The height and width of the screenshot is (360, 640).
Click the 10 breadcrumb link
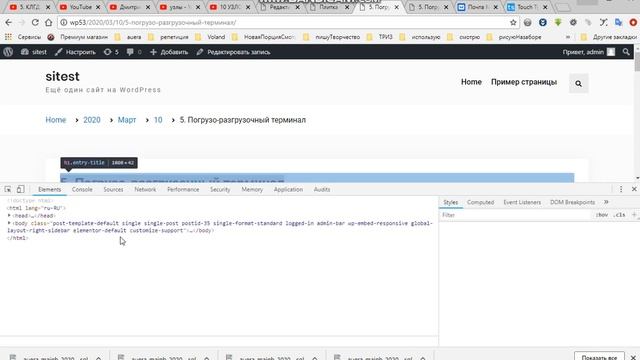[158, 120]
